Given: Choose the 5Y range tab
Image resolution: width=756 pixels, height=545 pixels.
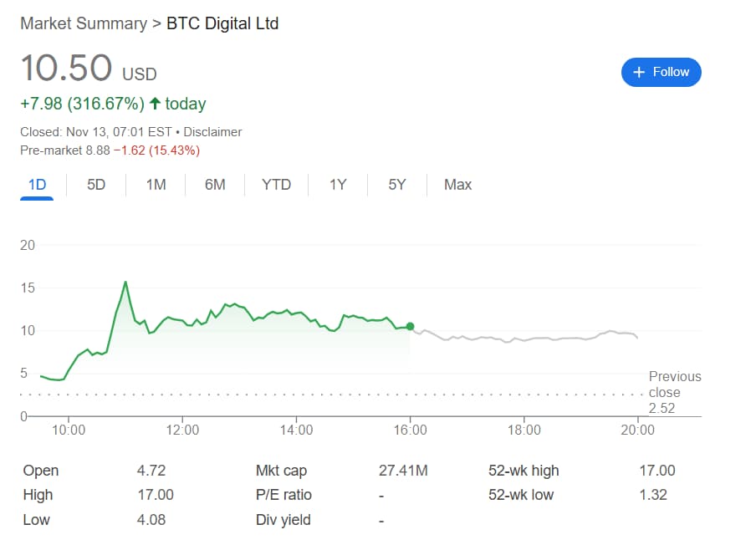Looking at the screenshot, I should pos(397,185).
